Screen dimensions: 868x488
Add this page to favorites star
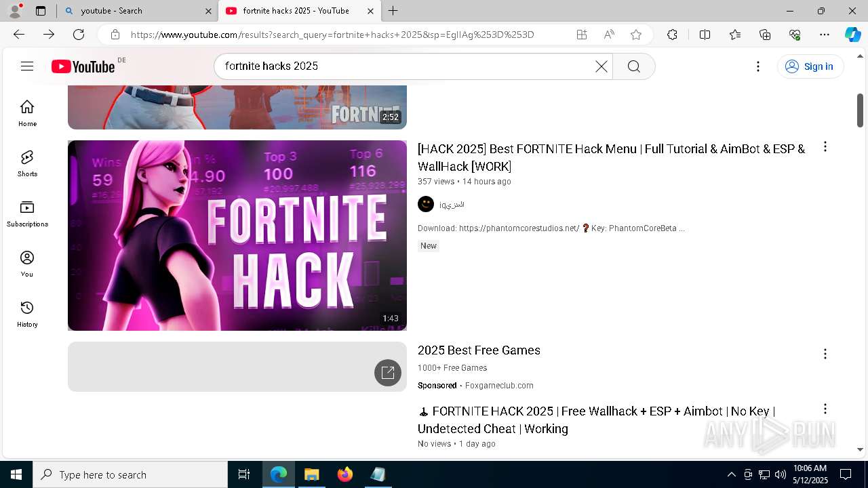pyautogui.click(x=636, y=35)
